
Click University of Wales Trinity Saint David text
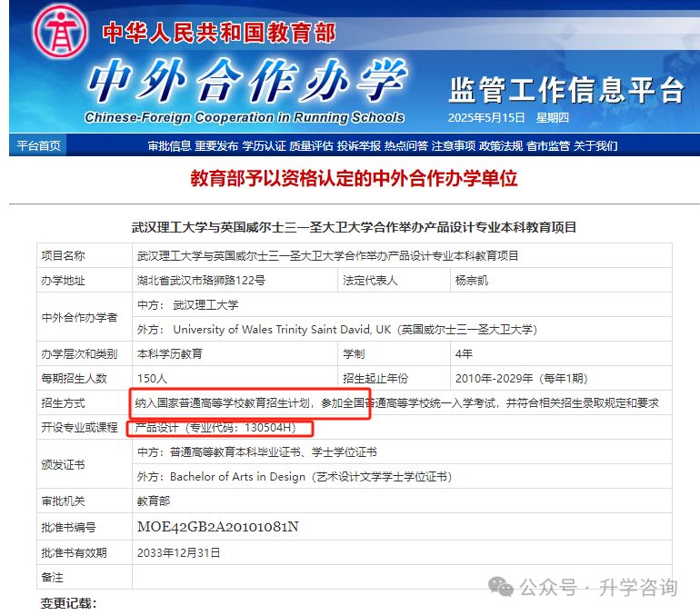282,330
